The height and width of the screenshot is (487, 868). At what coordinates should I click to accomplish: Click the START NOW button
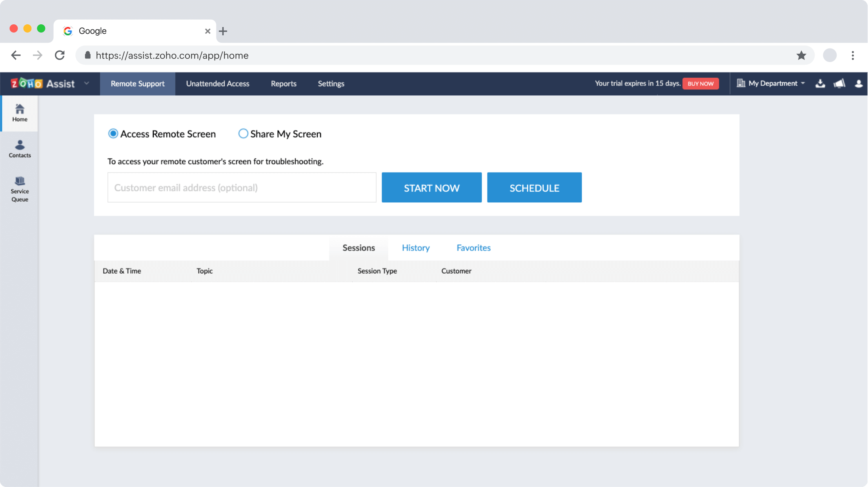point(431,187)
